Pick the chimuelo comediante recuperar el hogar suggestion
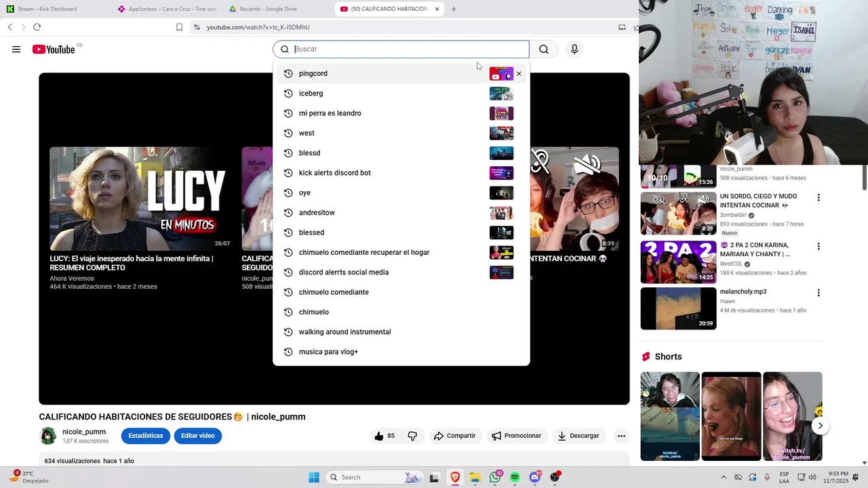 point(401,253)
